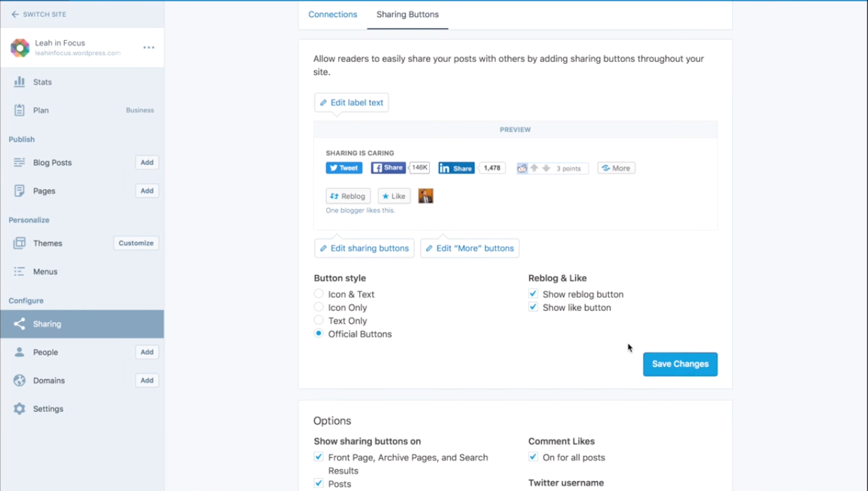
Task: Uncheck Show reblog button checkbox
Action: (x=534, y=294)
